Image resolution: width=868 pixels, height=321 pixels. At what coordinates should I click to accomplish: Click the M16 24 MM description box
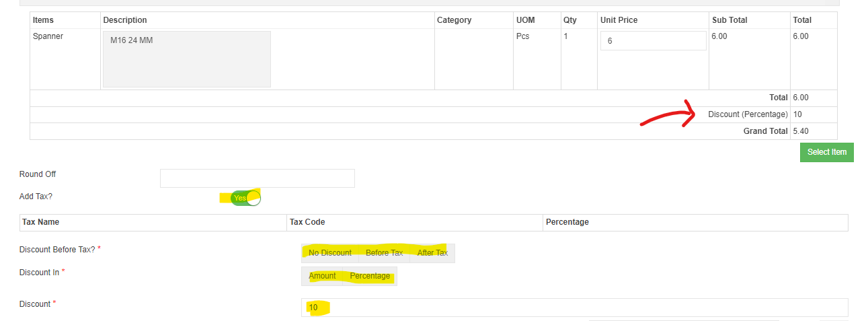(186, 59)
